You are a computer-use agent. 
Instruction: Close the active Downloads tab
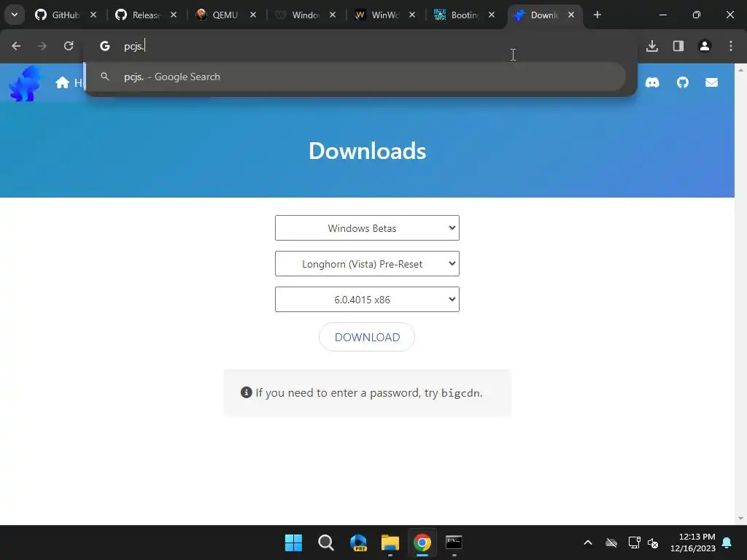coord(570,15)
